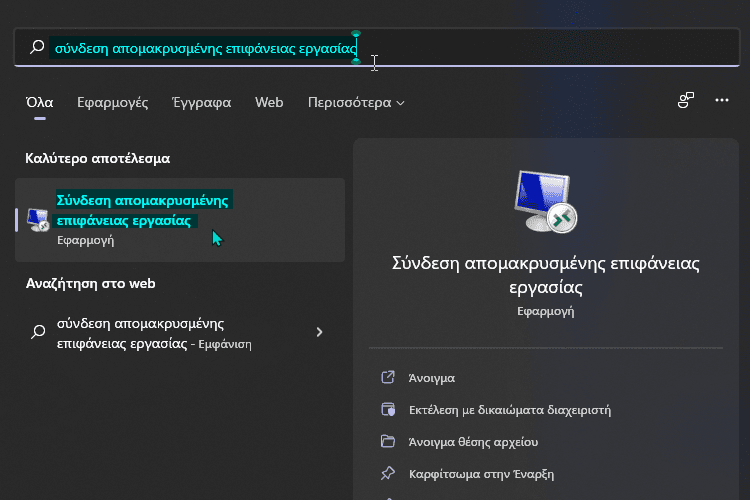Expand the web suggestion with the right chevron

[320, 332]
